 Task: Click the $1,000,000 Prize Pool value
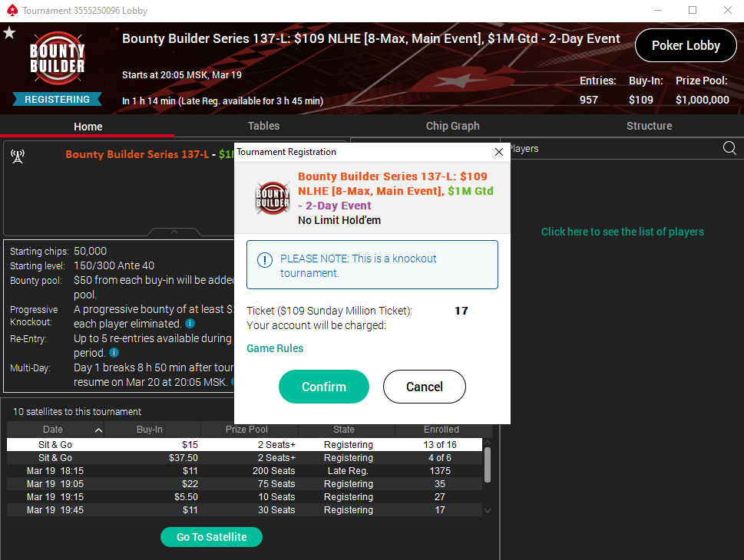[x=703, y=100]
